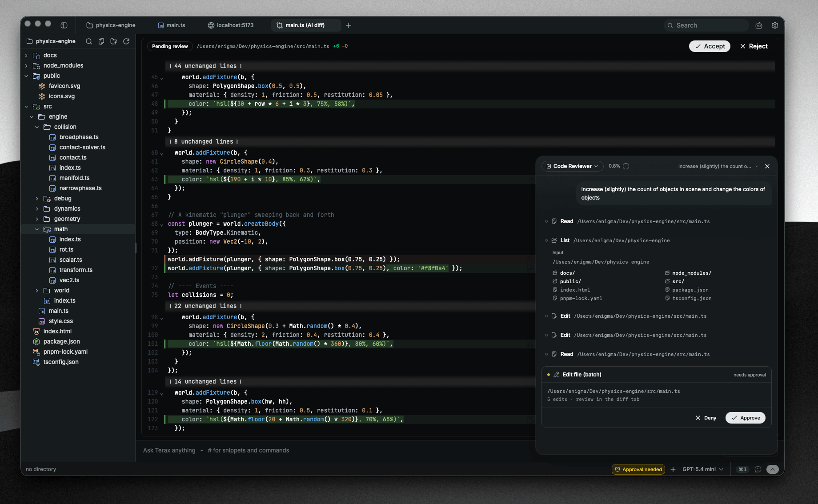The width and height of the screenshot is (818, 504).
Task: Open index.html in the file tree
Action: 57,332
